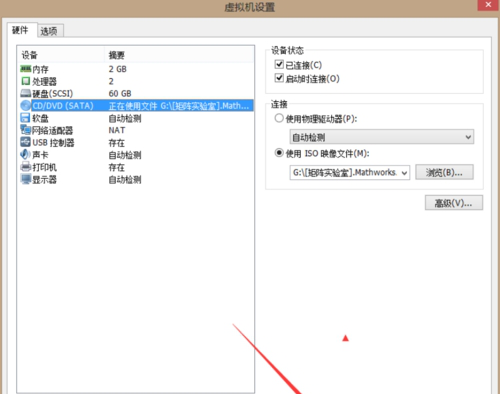Toggle the 已连接(C) connected checkbox

(279, 64)
